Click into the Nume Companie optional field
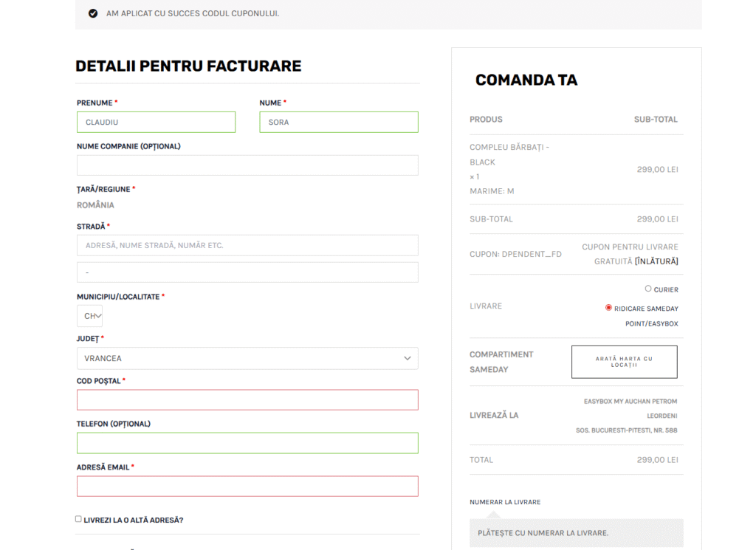756x550 pixels. [247, 165]
